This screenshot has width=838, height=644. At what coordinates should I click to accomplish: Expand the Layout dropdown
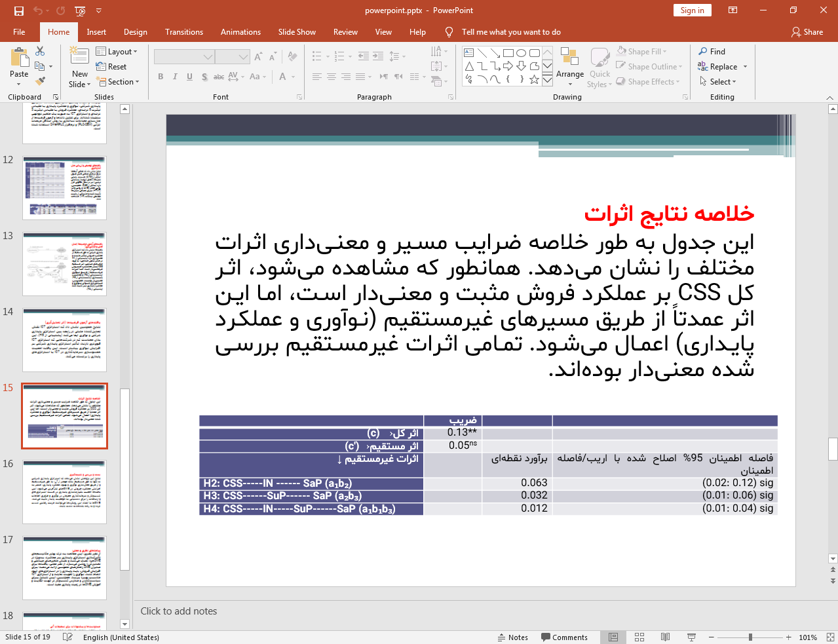(117, 52)
